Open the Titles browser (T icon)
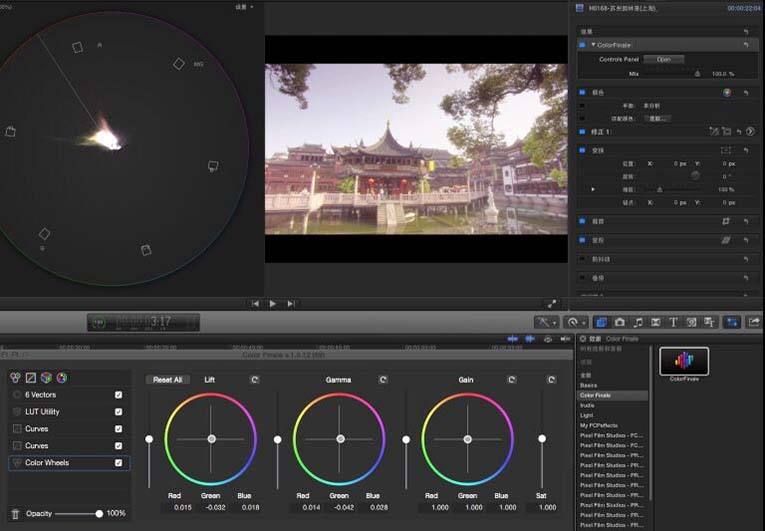This screenshot has width=765, height=531. [673, 322]
